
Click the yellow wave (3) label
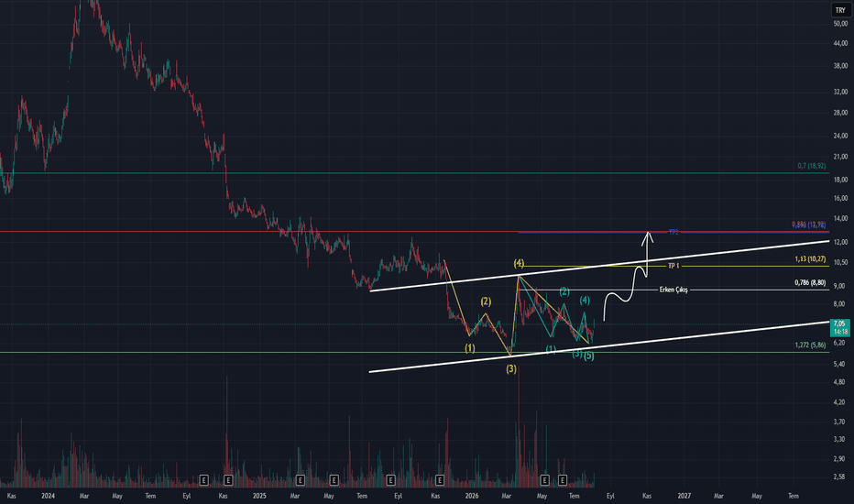click(x=511, y=369)
